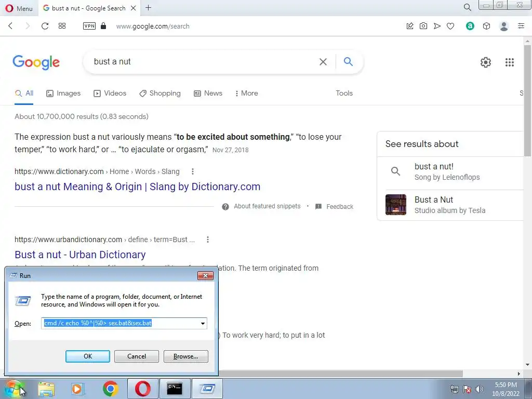Open options dots next to urbandictionary result
This screenshot has height=399, width=532.
[x=208, y=240]
